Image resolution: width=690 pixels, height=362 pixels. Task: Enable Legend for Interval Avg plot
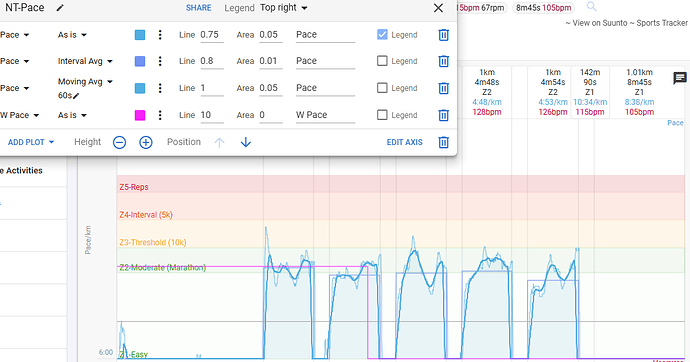click(x=382, y=61)
